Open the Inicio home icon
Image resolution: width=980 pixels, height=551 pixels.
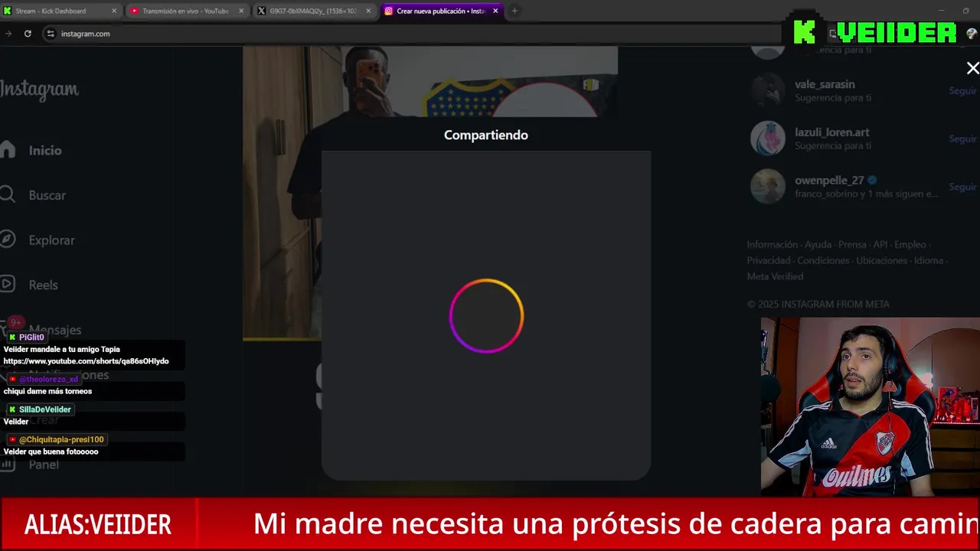tap(7, 150)
